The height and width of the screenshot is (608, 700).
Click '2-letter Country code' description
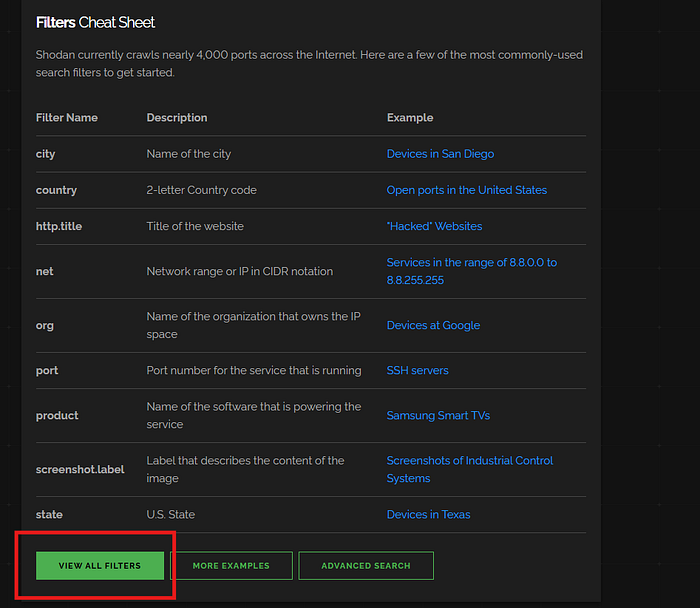coord(201,190)
